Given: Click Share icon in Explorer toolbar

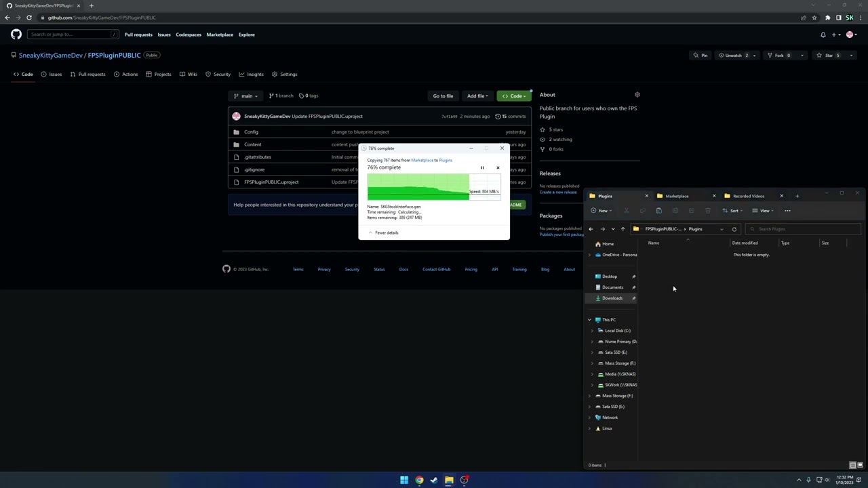Looking at the screenshot, I should [691, 211].
